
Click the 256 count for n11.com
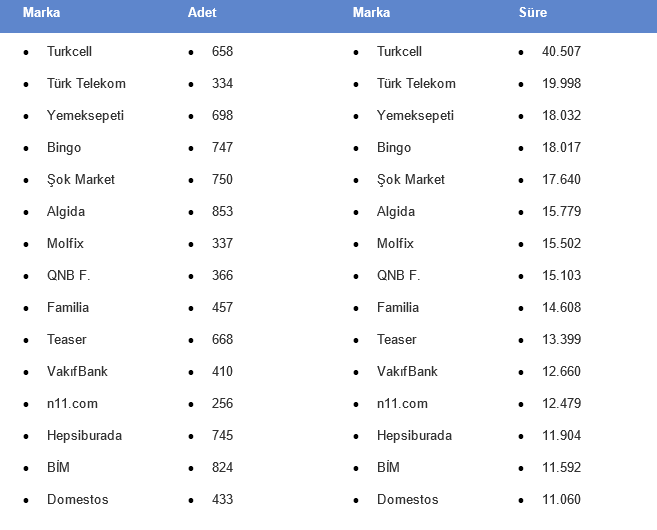click(222, 403)
